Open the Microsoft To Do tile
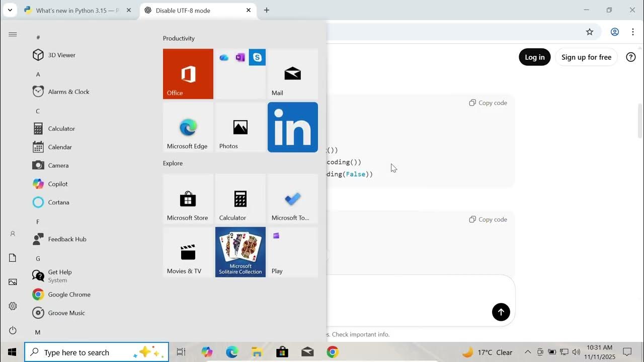 tap(293, 199)
